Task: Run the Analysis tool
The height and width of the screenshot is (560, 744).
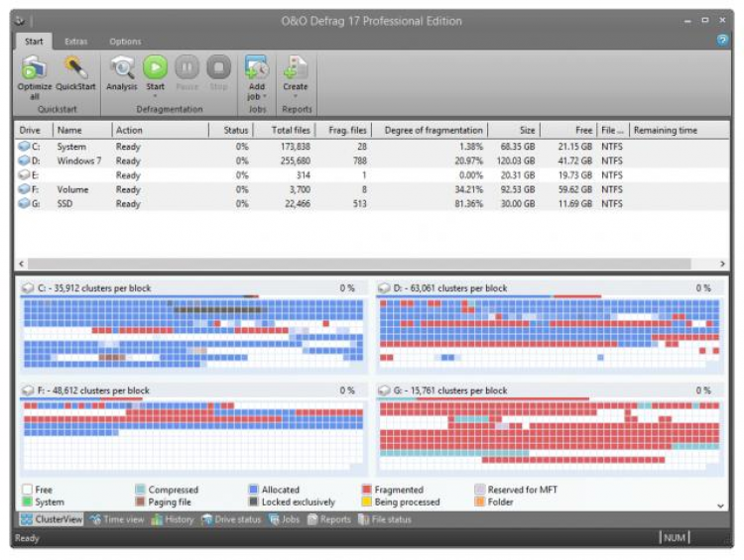Action: tap(122, 67)
